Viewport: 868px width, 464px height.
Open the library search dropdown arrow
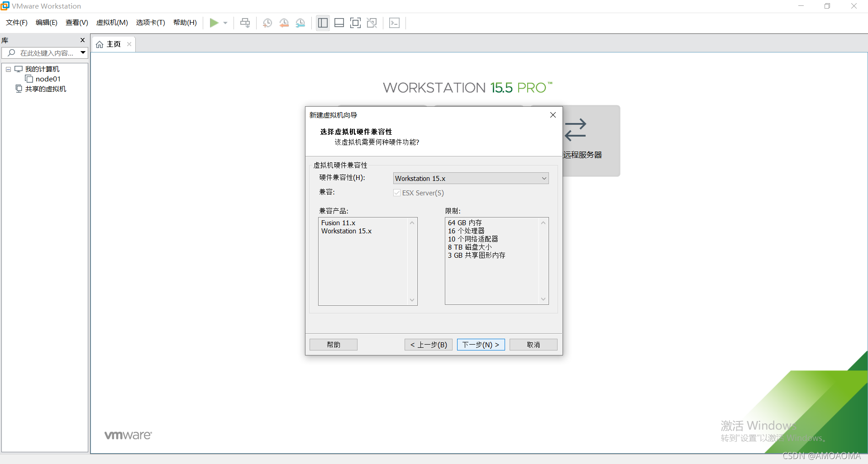(x=83, y=53)
